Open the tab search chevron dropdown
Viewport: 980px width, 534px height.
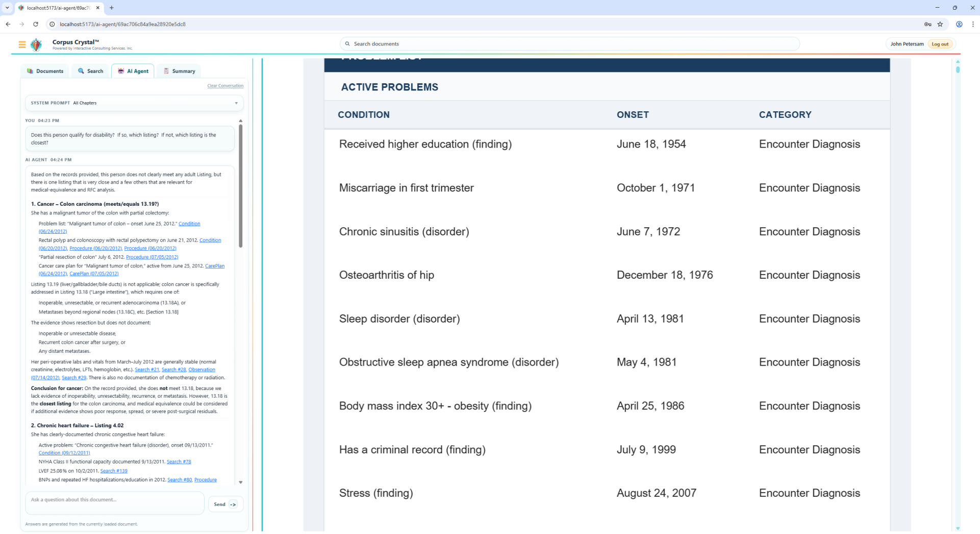pyautogui.click(x=7, y=8)
